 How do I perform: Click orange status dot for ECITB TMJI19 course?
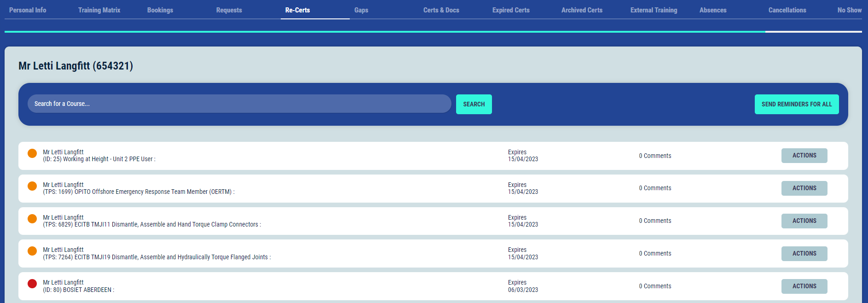tap(32, 251)
